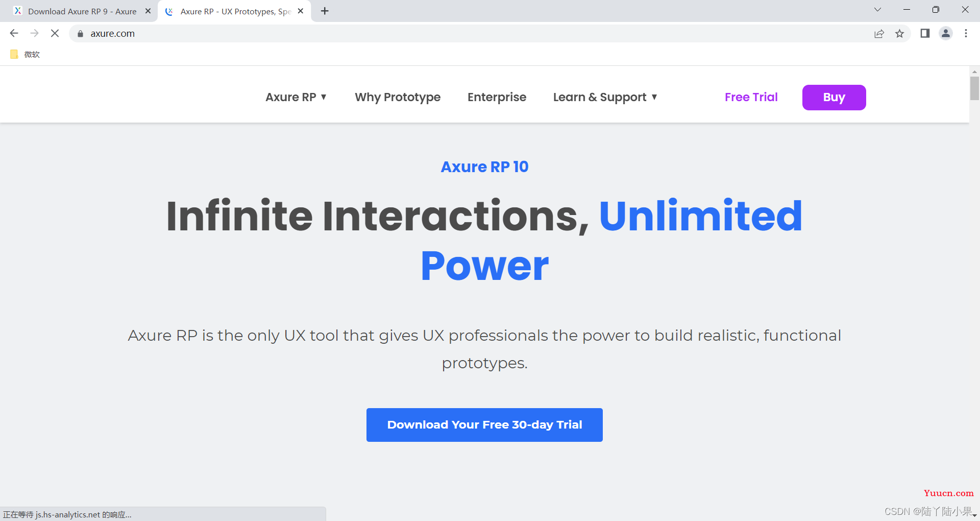Close the Download Axure RP 9 tab
This screenshot has height=521, width=980.
(148, 11)
